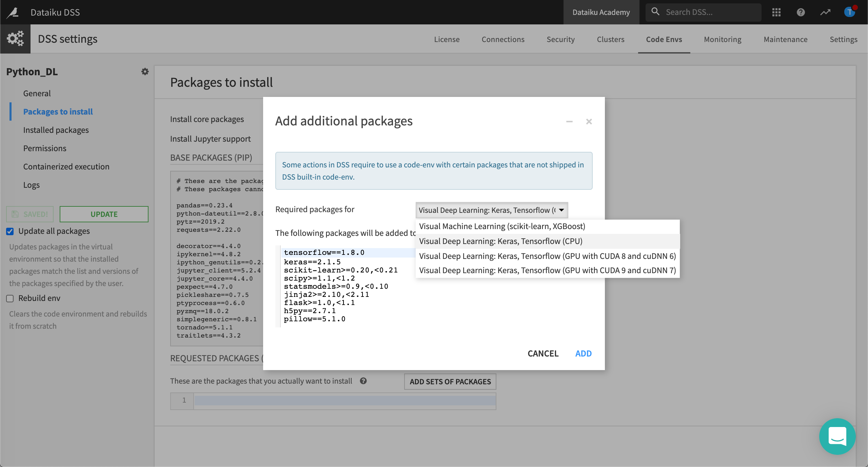Viewport: 868px width, 467px height.
Task: Click the pandas==0.23.4 line
Action: (x=204, y=205)
